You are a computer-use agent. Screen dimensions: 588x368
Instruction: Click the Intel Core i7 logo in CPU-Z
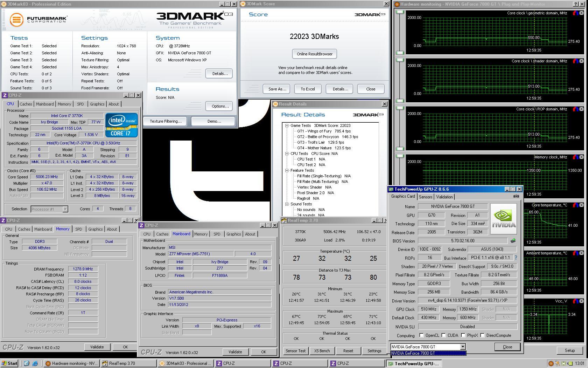click(x=121, y=125)
